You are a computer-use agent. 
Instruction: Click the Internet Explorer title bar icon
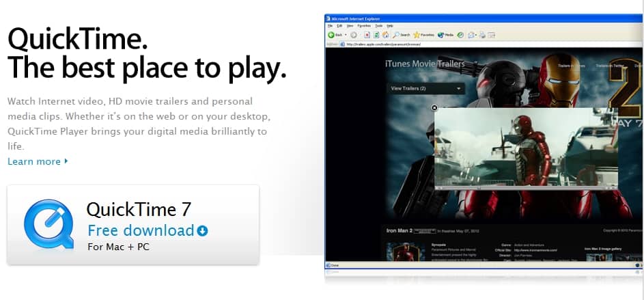coord(328,19)
